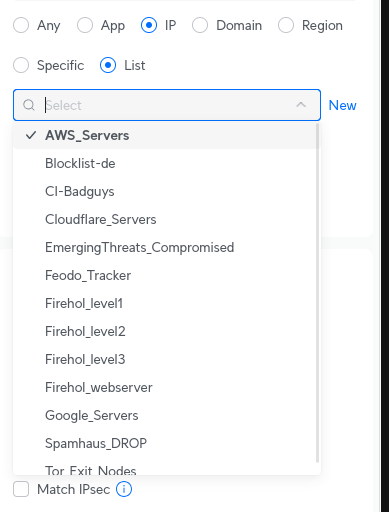The width and height of the screenshot is (389, 512).
Task: Select Firehol_level2 from the options
Action: 165,331
